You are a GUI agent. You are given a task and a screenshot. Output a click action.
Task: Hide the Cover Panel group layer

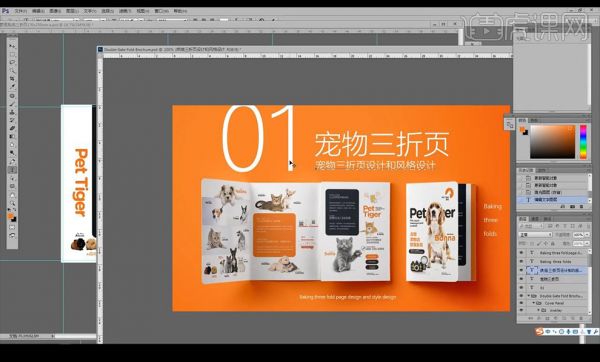(x=521, y=303)
